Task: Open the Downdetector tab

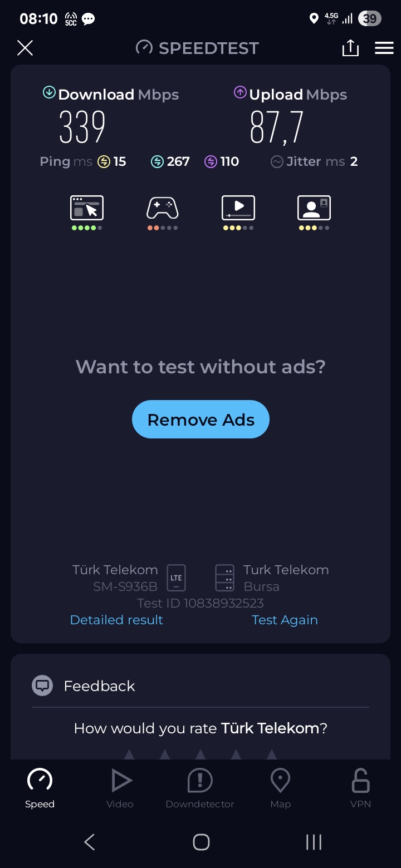Action: click(x=200, y=788)
